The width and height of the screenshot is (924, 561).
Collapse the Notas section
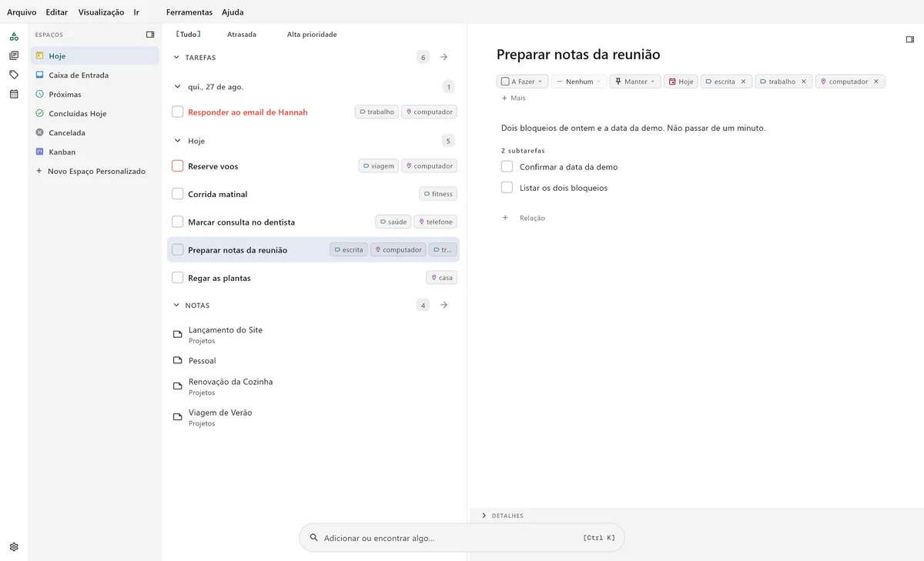176,306
